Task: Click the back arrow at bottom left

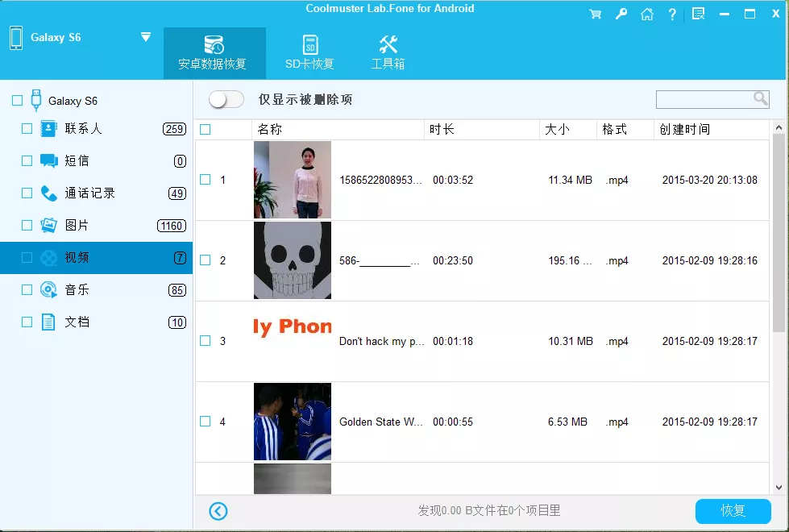Action: [218, 511]
